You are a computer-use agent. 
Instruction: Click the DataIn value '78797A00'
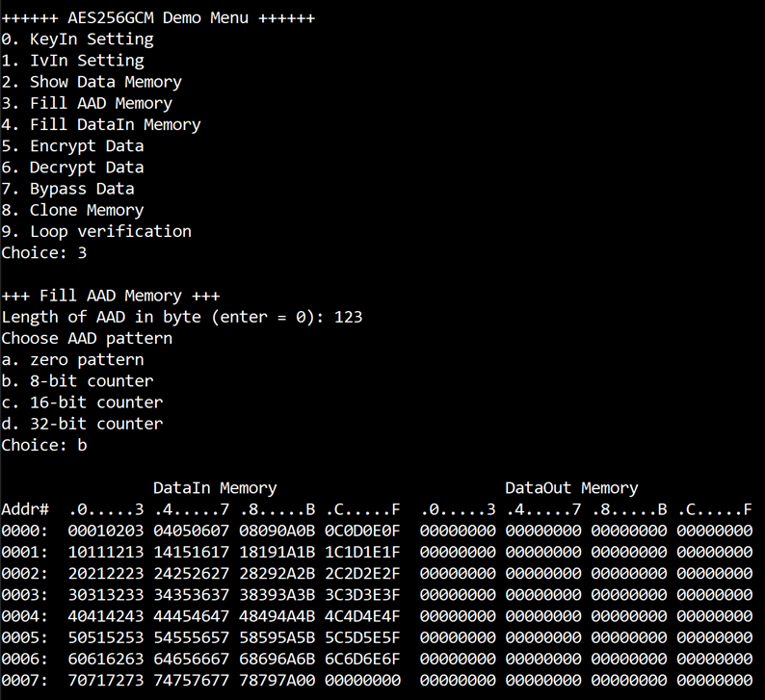tap(277, 681)
